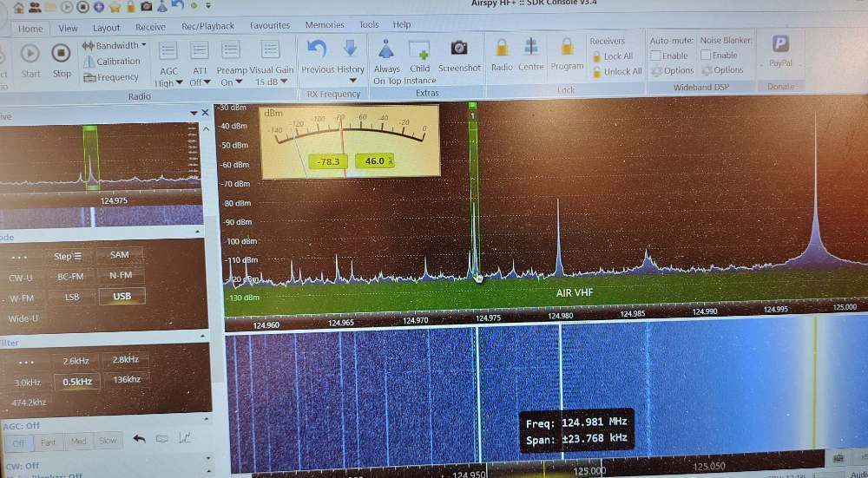Enable the Auto-mute checkbox
The width and height of the screenshot is (868, 478).
tap(656, 56)
